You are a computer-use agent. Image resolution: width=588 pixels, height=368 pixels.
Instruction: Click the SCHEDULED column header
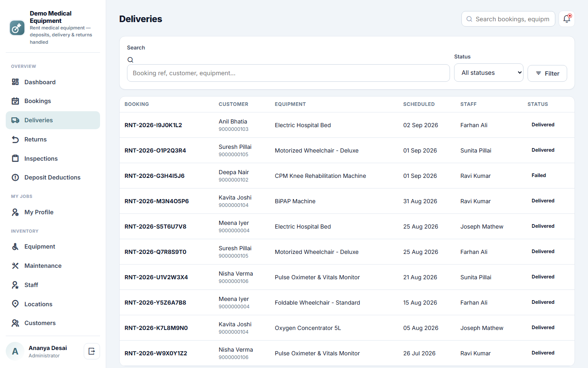click(x=419, y=104)
